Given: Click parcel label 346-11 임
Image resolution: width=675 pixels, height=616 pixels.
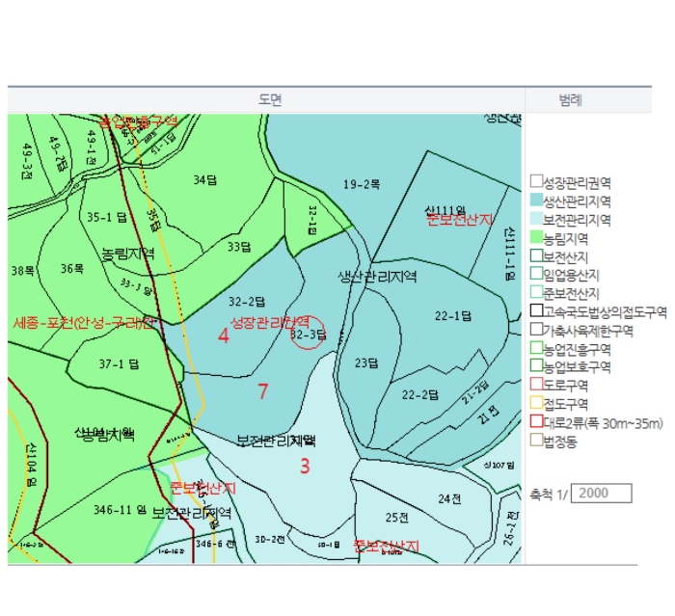Looking at the screenshot, I should (x=121, y=510).
